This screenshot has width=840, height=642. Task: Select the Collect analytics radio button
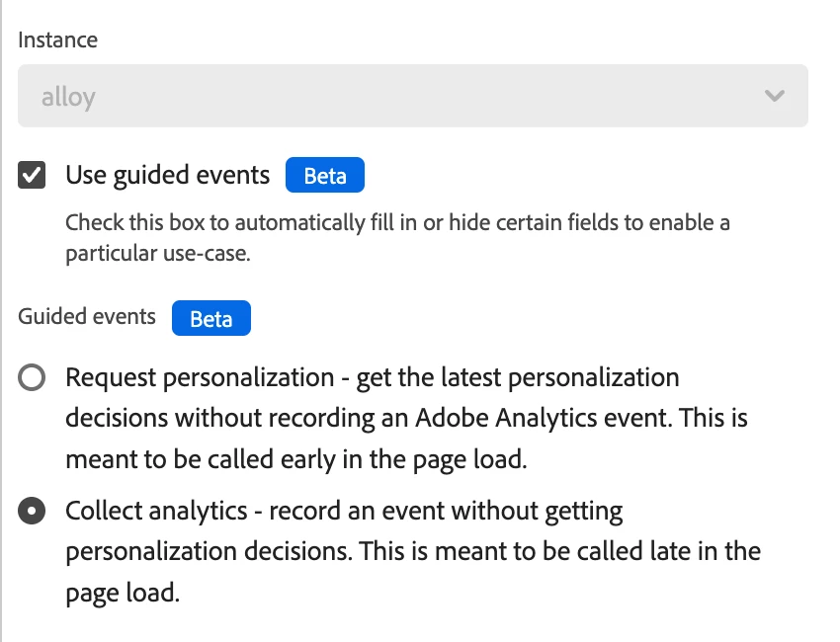32,513
